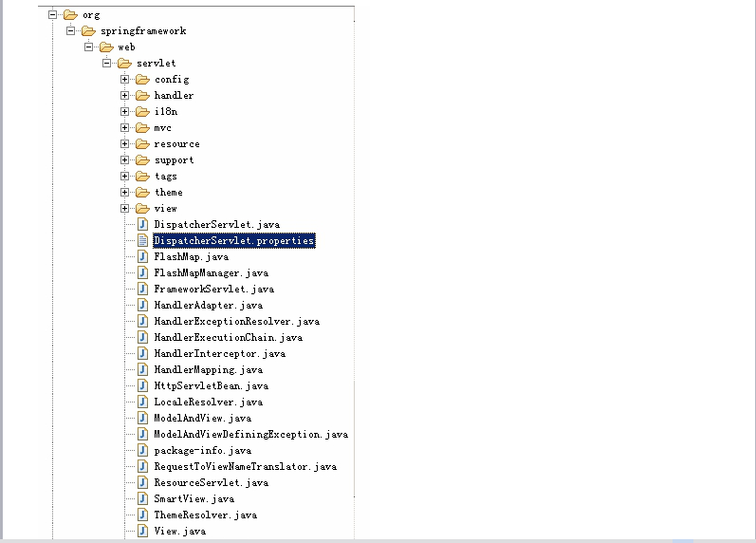Image resolution: width=756 pixels, height=543 pixels.
Task: Click the HandlerExecutionChain.java file icon
Action: coord(142,337)
